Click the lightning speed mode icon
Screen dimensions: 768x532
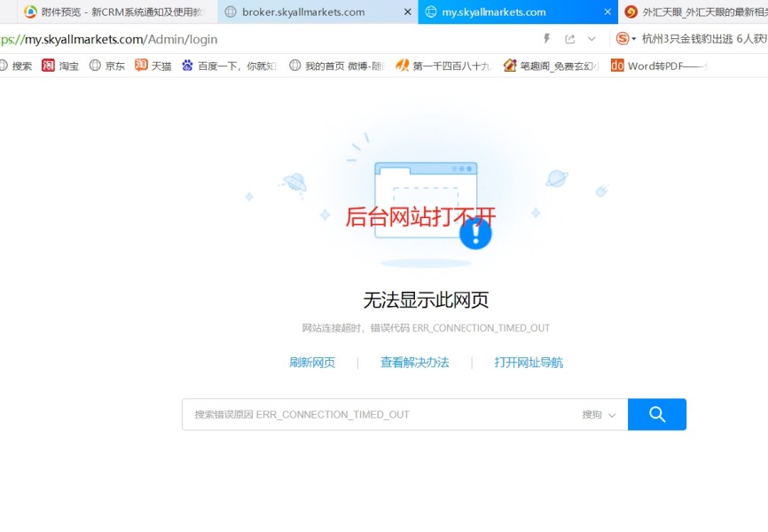click(x=546, y=39)
